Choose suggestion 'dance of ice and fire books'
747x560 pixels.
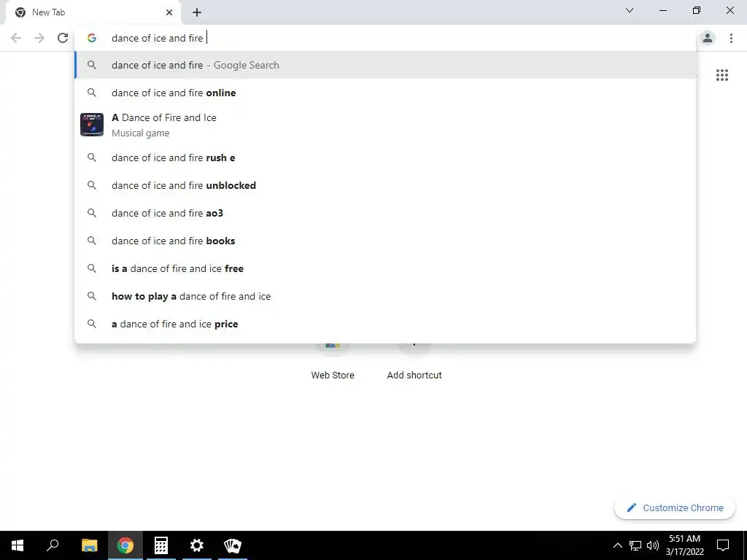click(385, 241)
